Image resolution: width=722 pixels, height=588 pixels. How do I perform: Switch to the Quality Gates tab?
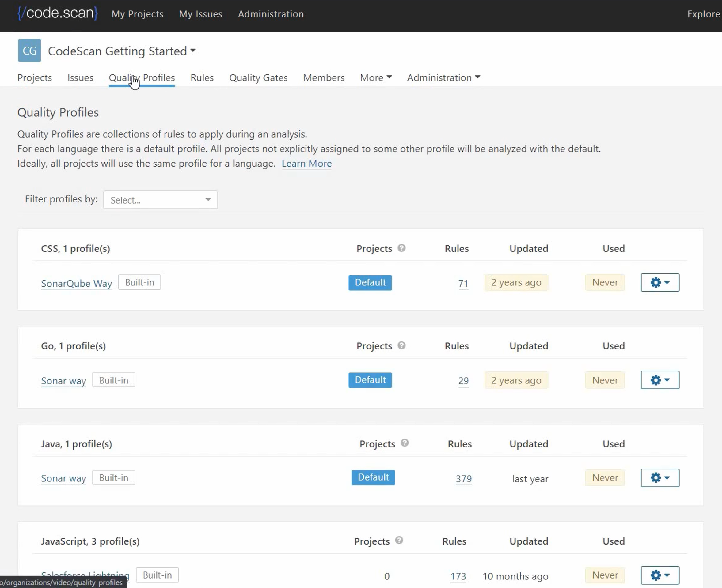coord(258,77)
